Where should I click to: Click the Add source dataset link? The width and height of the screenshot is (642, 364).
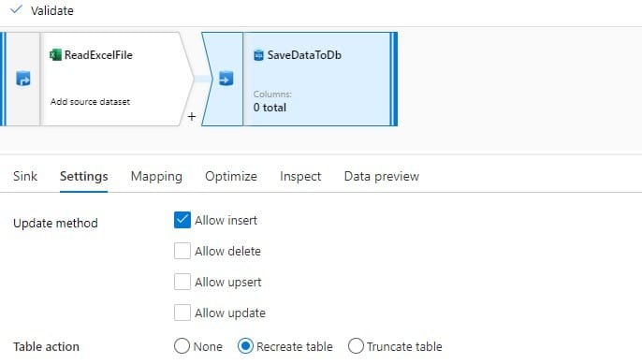click(x=90, y=102)
